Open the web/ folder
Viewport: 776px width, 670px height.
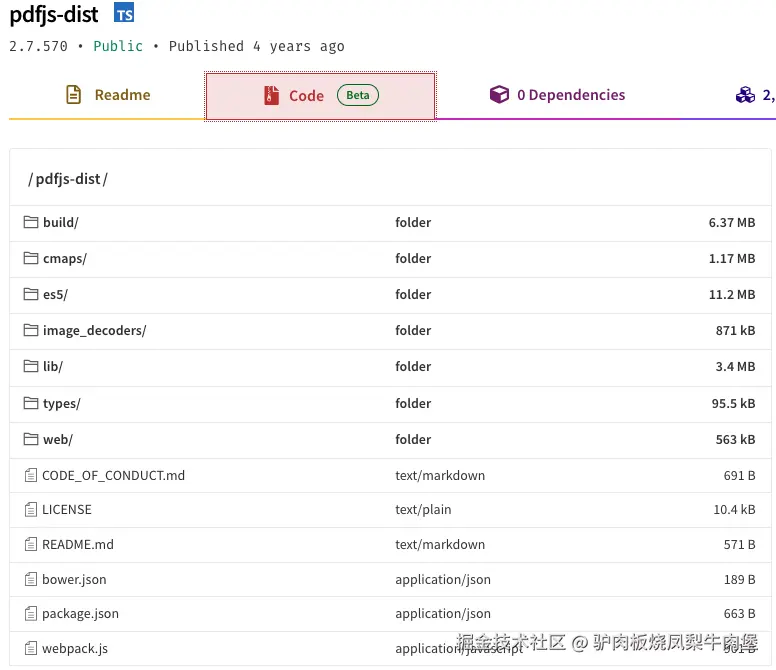[x=58, y=439]
